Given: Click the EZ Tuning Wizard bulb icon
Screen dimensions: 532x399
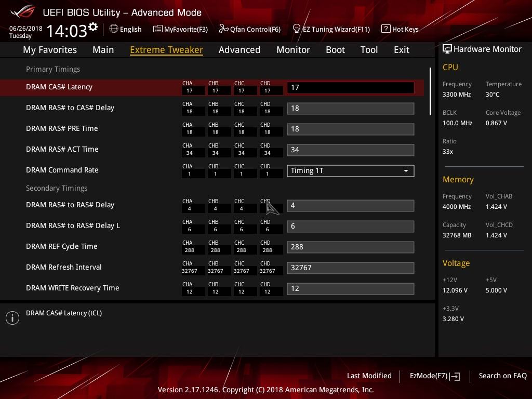Looking at the screenshot, I should pyautogui.click(x=296, y=29).
